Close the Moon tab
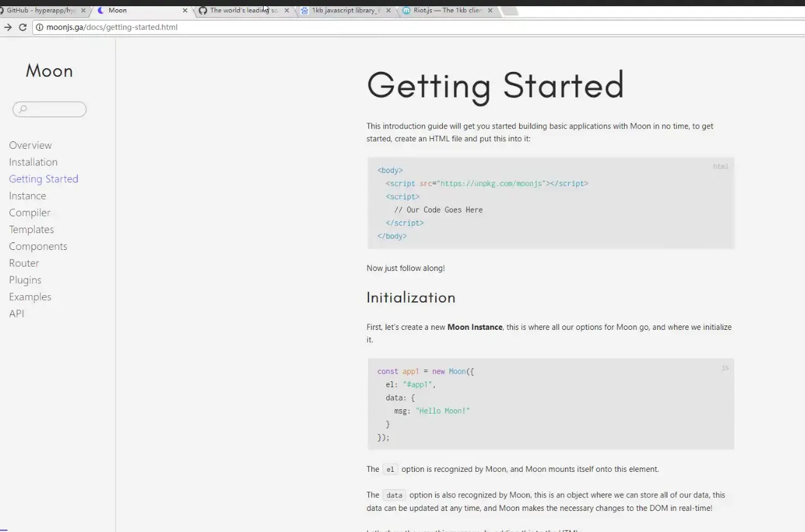This screenshot has width=805, height=532. tap(185, 11)
